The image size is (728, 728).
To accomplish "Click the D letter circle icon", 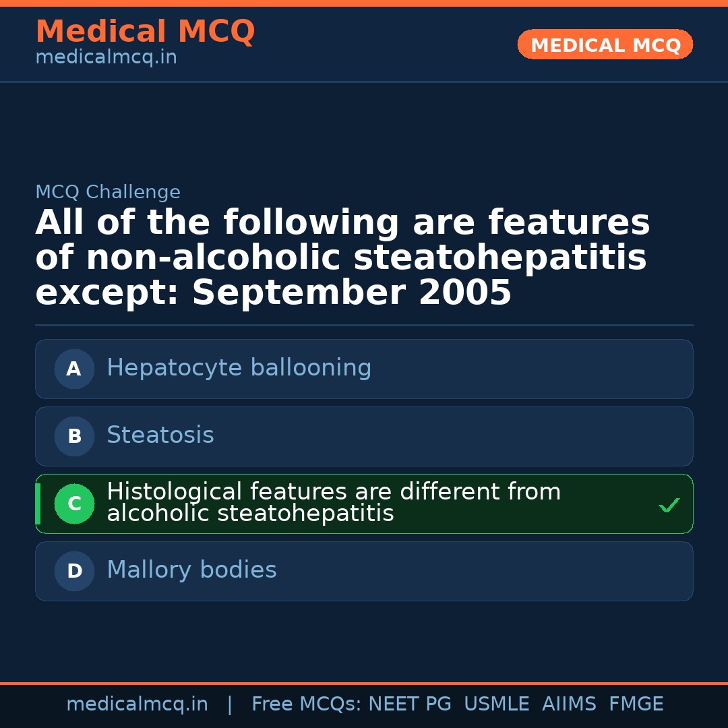I will coord(74,571).
